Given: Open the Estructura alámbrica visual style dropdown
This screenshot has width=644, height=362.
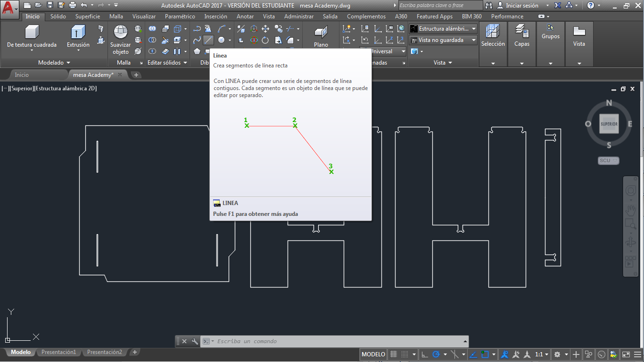Looking at the screenshot, I should (443, 29).
